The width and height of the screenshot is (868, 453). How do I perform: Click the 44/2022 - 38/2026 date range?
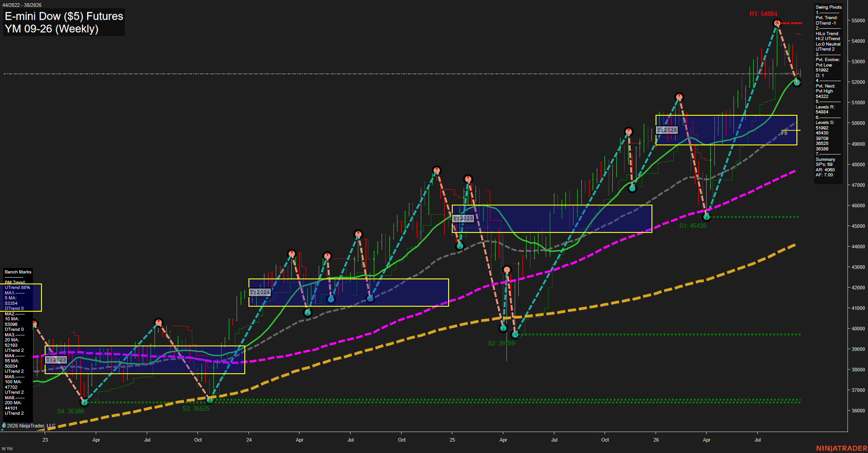coord(22,5)
